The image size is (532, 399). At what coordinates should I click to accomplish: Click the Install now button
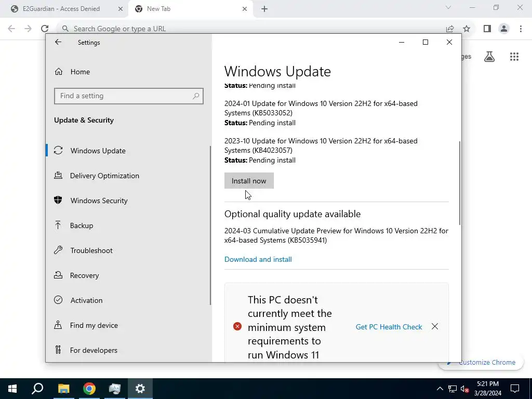coord(249,181)
